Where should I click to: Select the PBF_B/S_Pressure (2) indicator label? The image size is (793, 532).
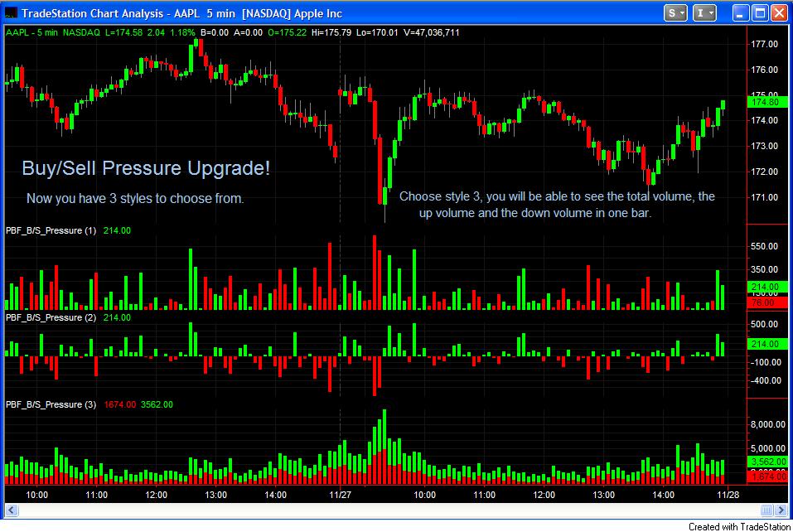tap(51, 317)
